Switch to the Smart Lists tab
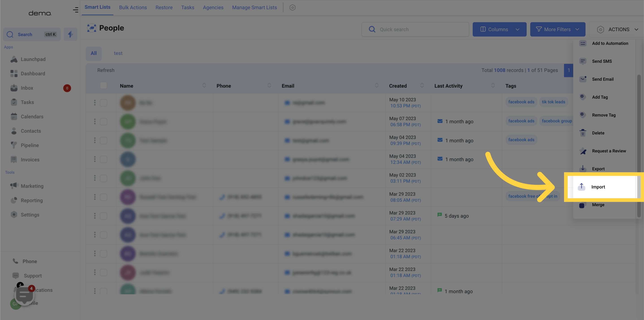 coord(97,7)
